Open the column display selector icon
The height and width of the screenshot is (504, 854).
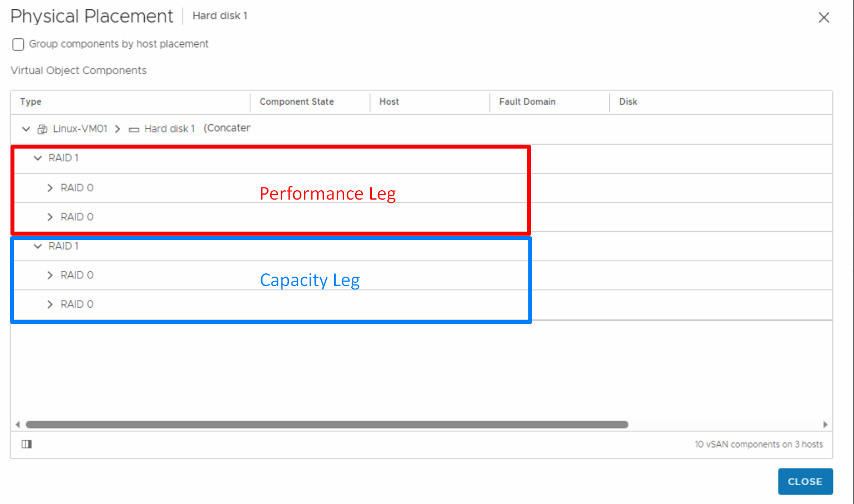26,444
